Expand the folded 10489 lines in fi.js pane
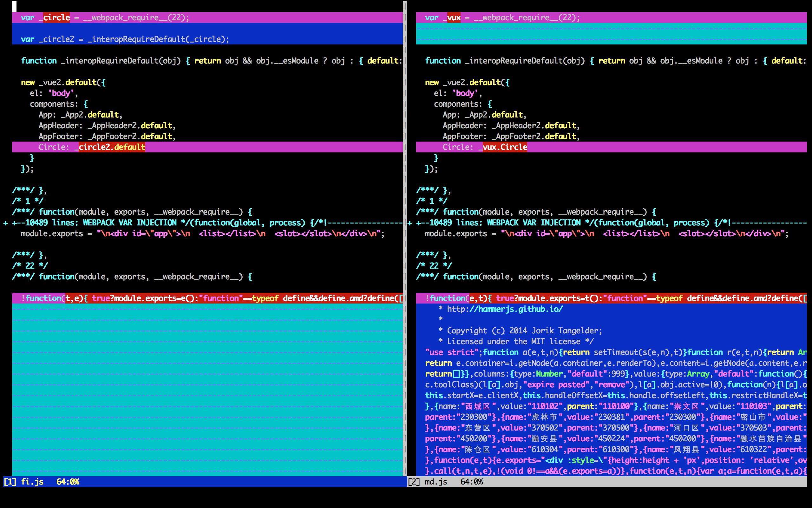Image resolution: width=812 pixels, height=508 pixels. 207,223
